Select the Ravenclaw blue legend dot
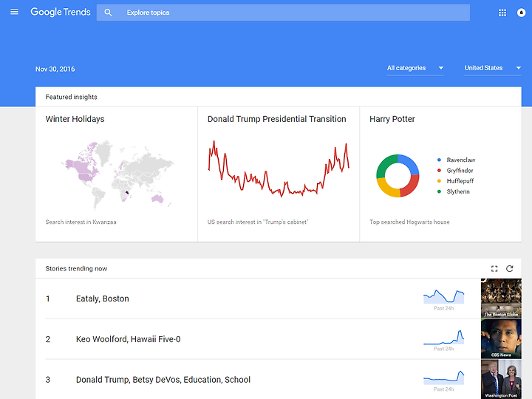532x399 pixels. click(x=439, y=160)
